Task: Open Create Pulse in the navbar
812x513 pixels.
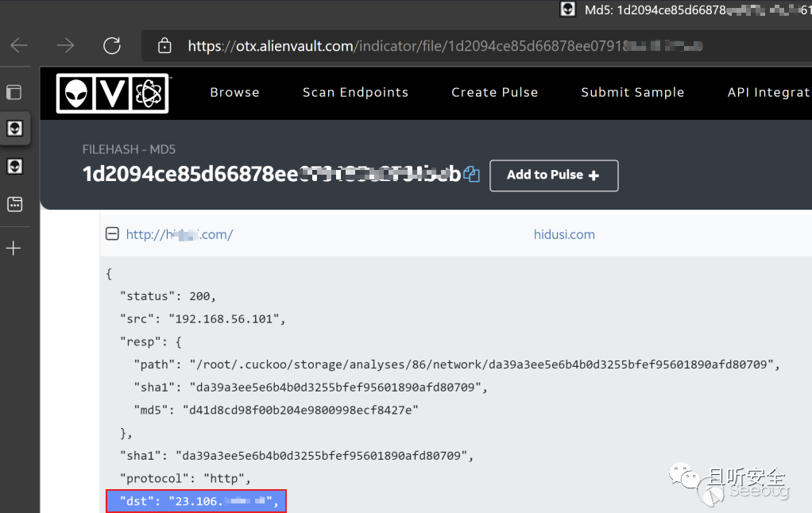Action: (x=494, y=93)
